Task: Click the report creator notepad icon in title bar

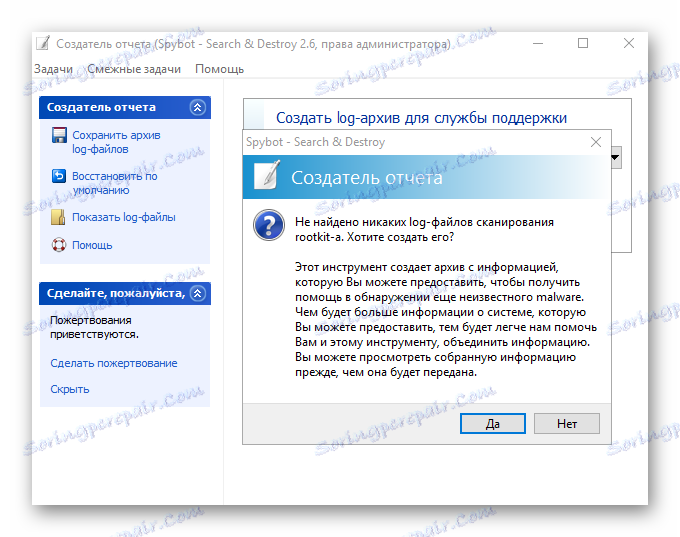Action: click(42, 43)
